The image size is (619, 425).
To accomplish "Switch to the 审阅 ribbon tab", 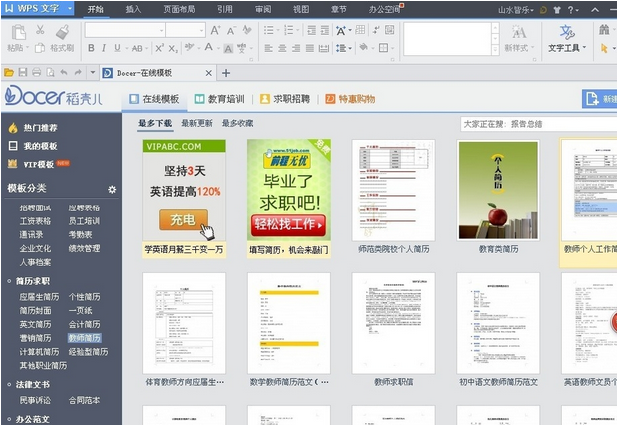I will click(x=263, y=9).
